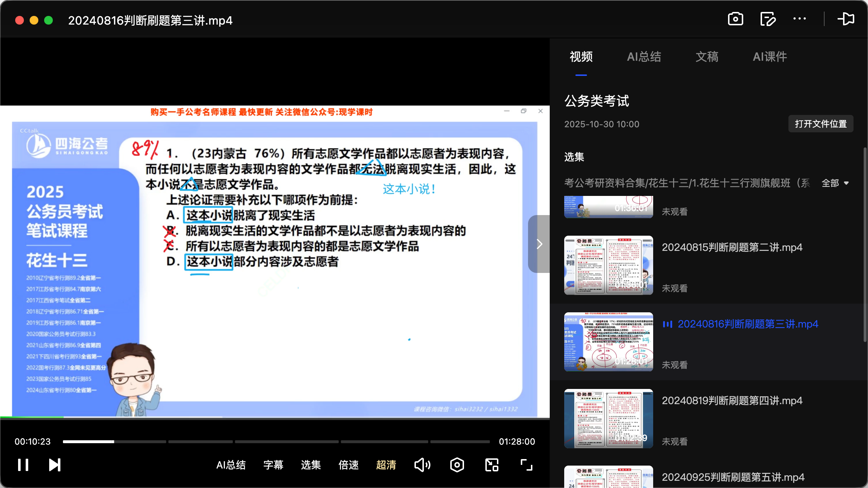Pin the player window with pin icon
The height and width of the screenshot is (488, 868).
(x=847, y=19)
